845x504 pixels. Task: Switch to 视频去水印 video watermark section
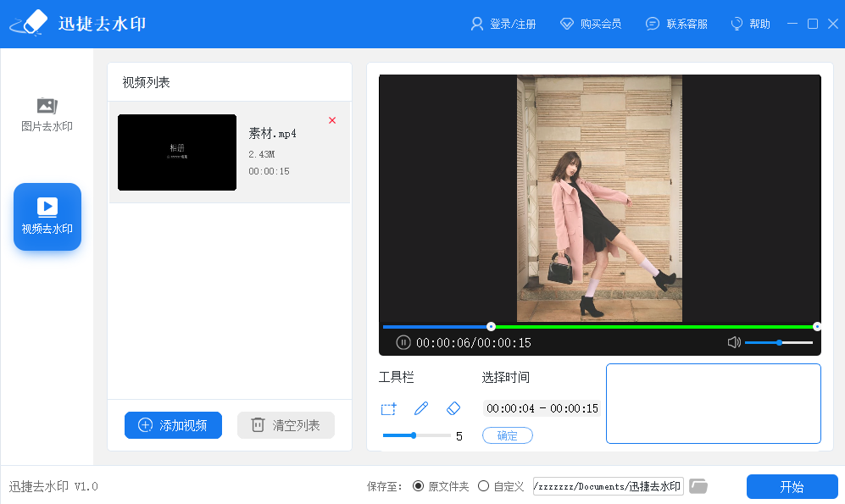[x=47, y=217]
